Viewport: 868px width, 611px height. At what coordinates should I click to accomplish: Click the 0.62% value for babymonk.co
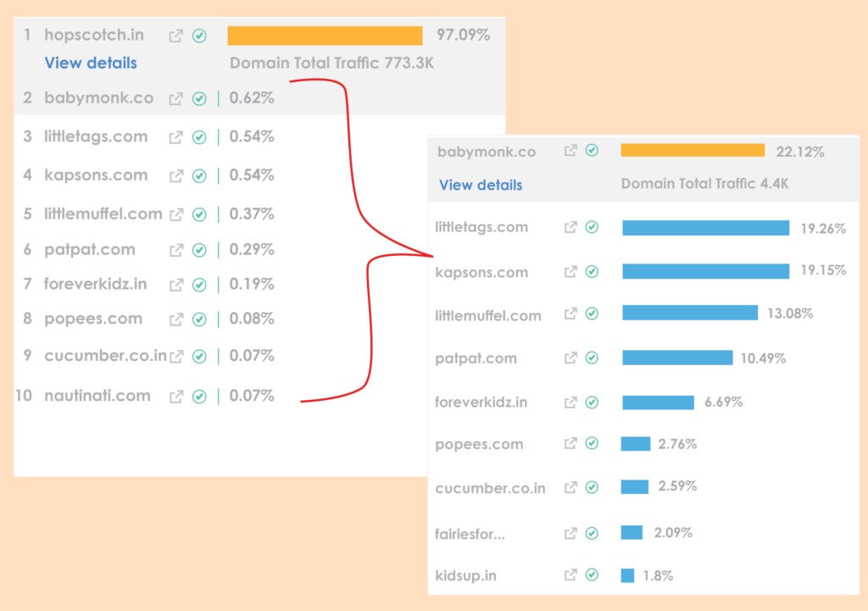252,98
